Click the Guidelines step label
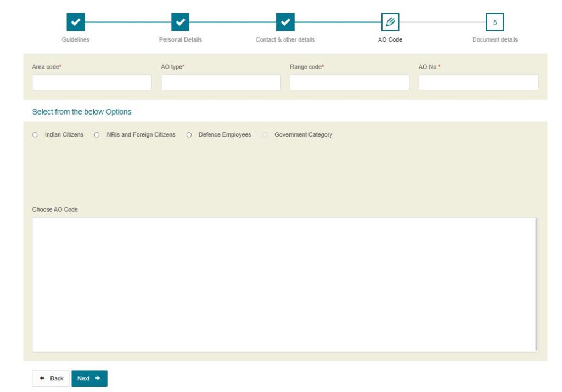This screenshot has height=392, width=562. (75, 39)
